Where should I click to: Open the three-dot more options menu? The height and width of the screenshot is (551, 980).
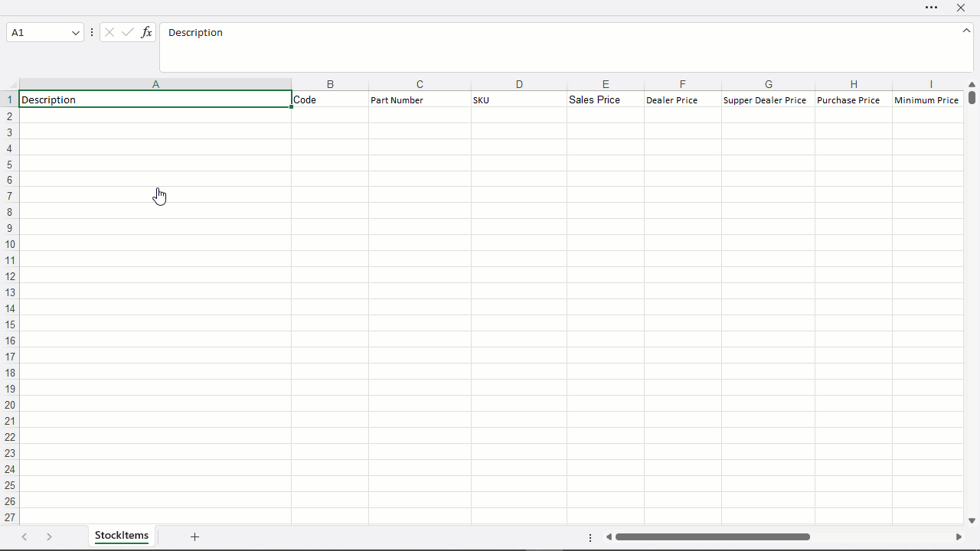[931, 8]
